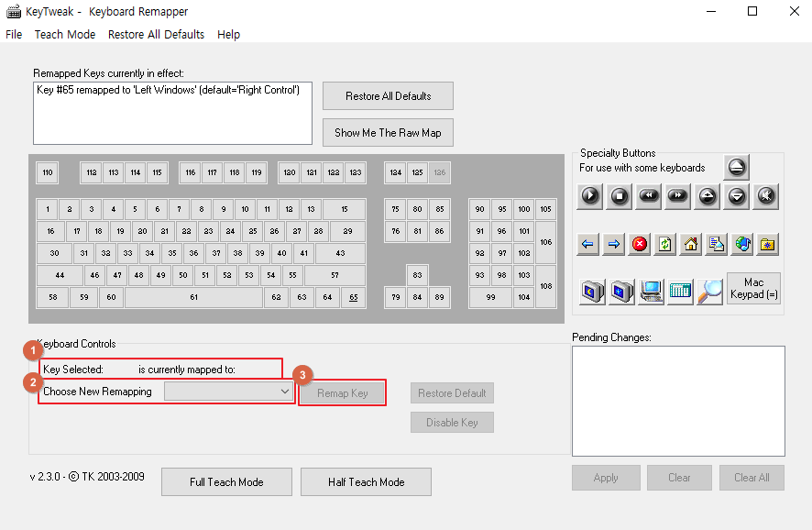
Task: Click the Favorites folder star icon
Action: click(x=768, y=244)
